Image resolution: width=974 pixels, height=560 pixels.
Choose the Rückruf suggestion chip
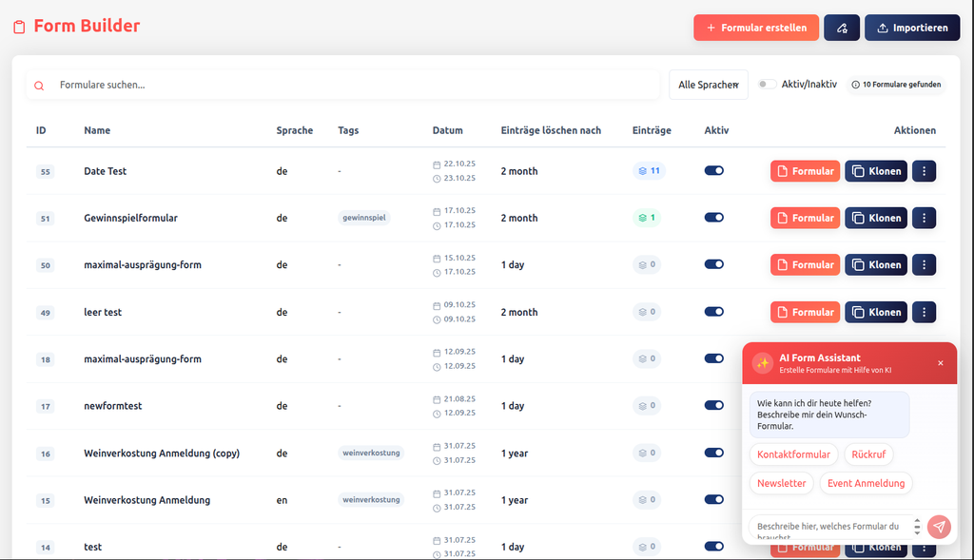coord(868,454)
